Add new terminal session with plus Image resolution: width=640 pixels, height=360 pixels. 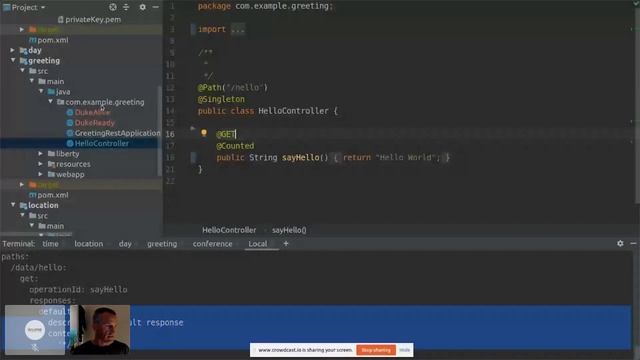pyautogui.click(x=286, y=244)
